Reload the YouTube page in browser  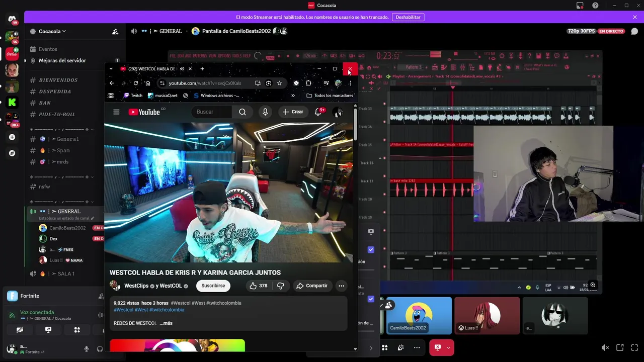[136, 83]
